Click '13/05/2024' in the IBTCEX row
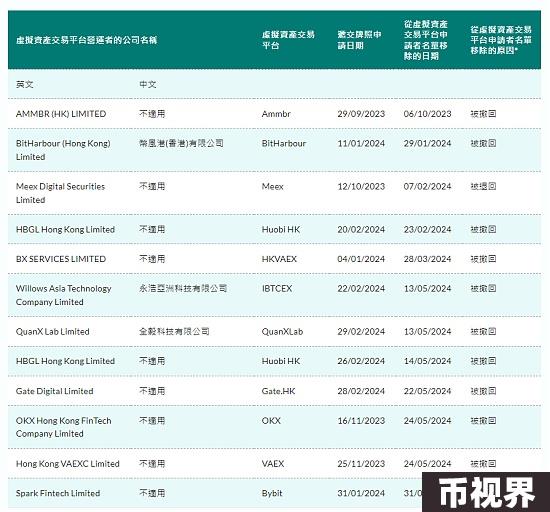Viewport: 550px width, 512px height. pos(428,289)
